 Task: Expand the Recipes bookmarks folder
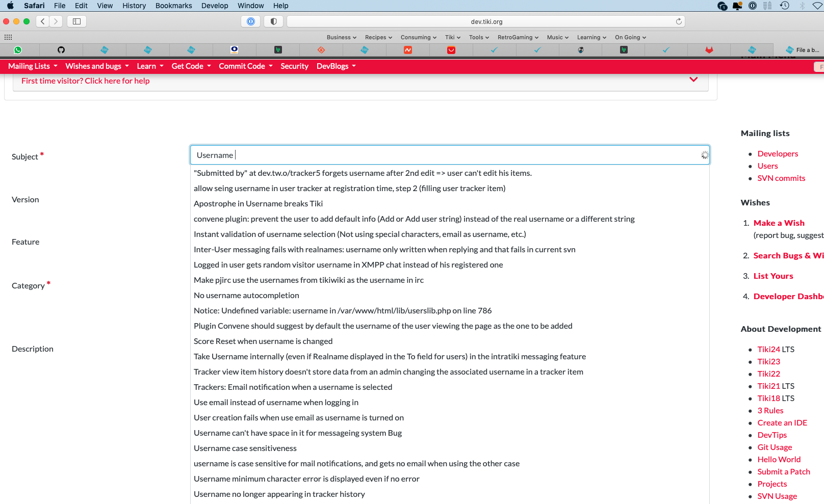(x=379, y=37)
